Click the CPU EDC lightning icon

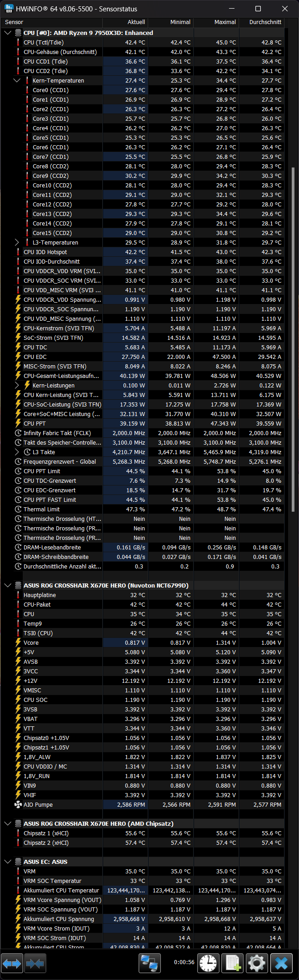18,357
